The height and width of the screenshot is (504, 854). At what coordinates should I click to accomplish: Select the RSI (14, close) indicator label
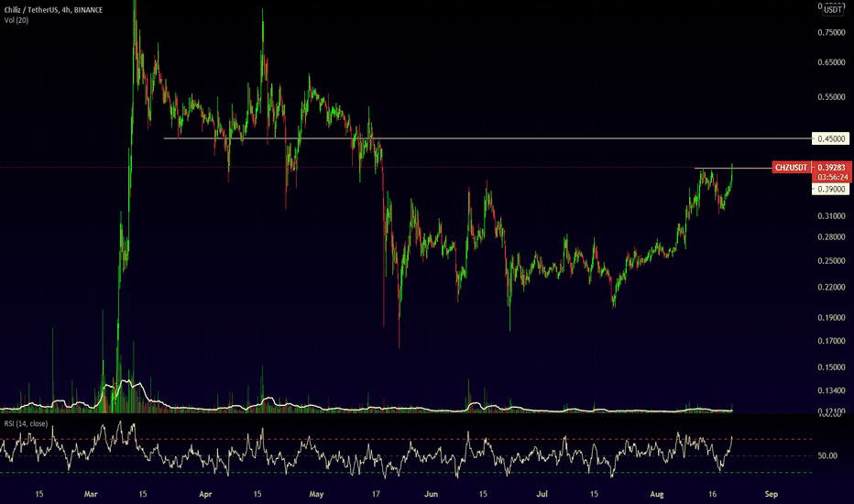point(26,423)
